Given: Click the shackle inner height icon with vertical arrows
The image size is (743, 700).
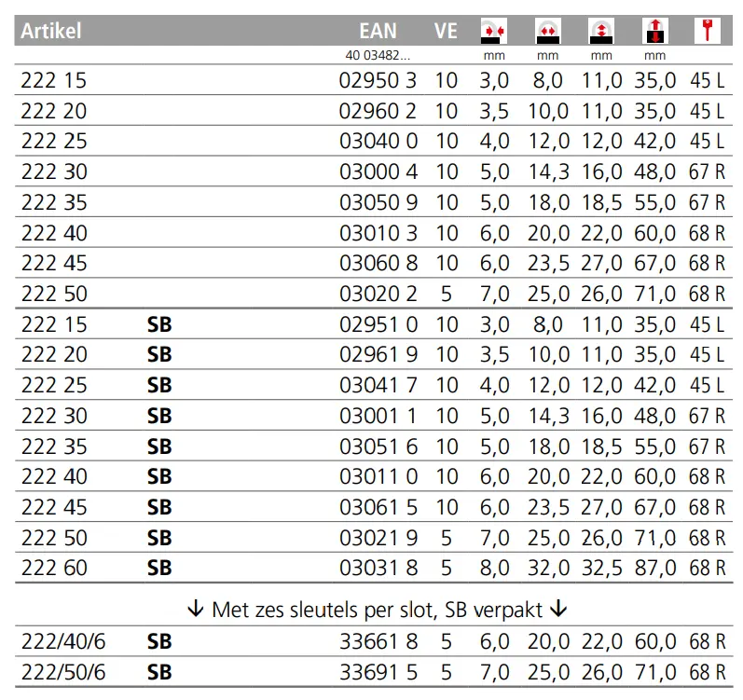Looking at the screenshot, I should (601, 31).
